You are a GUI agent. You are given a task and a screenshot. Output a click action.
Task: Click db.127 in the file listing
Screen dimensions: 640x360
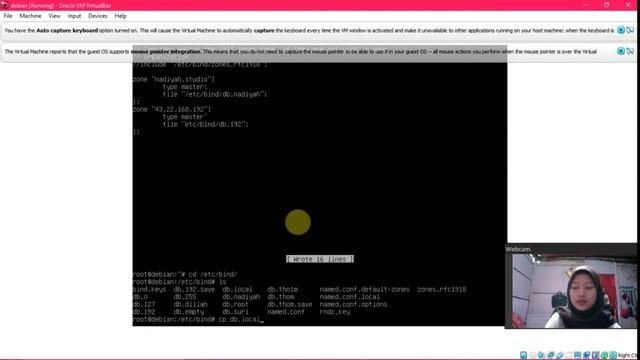[x=144, y=304]
